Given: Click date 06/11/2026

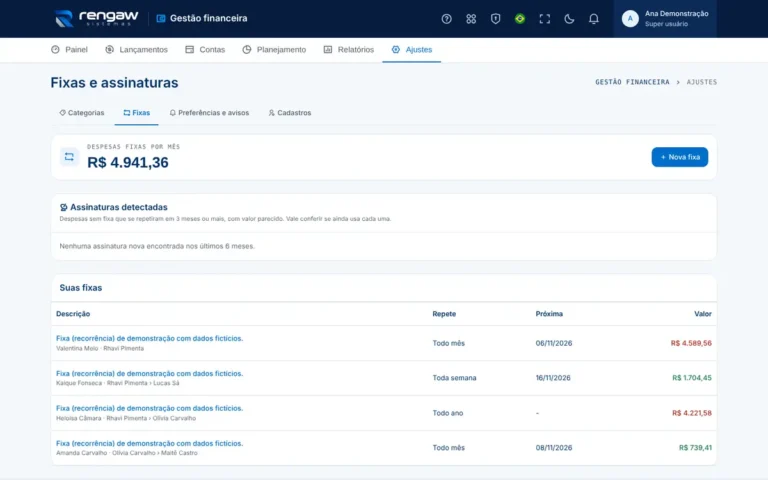Looking at the screenshot, I should (553, 343).
